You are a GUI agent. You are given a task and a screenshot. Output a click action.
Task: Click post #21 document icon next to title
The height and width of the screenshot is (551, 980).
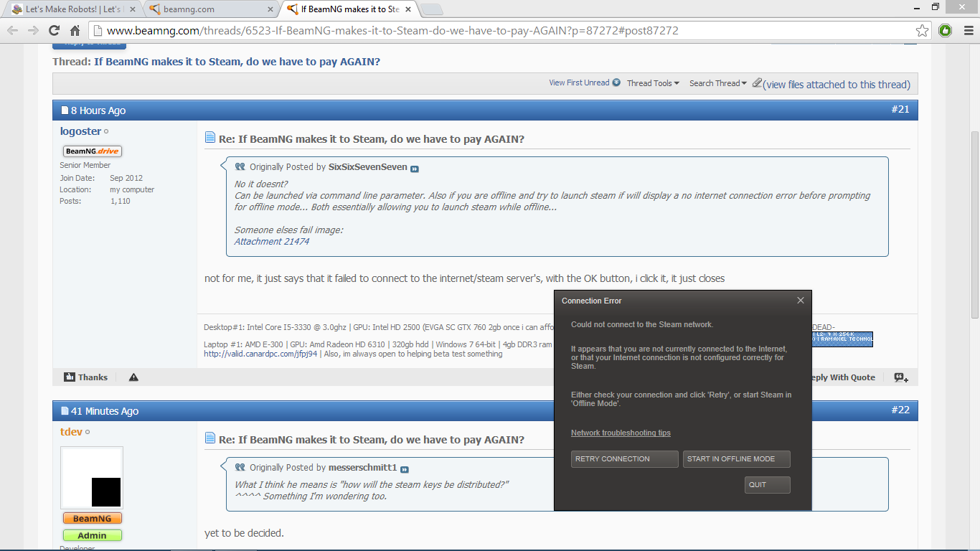tap(210, 138)
